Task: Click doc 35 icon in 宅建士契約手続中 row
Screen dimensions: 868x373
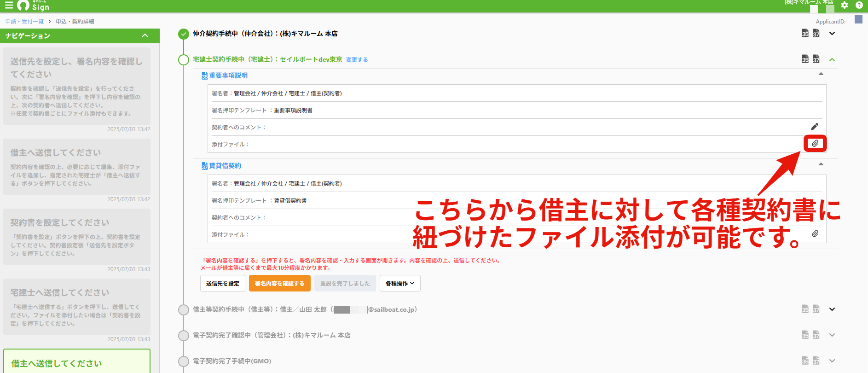Action: tap(805, 59)
